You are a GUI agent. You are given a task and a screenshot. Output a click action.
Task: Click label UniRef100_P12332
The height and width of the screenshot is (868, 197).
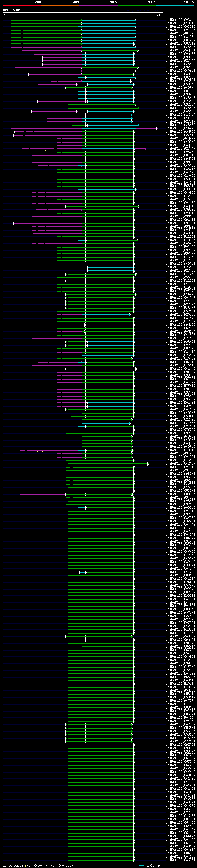click(x=180, y=236)
